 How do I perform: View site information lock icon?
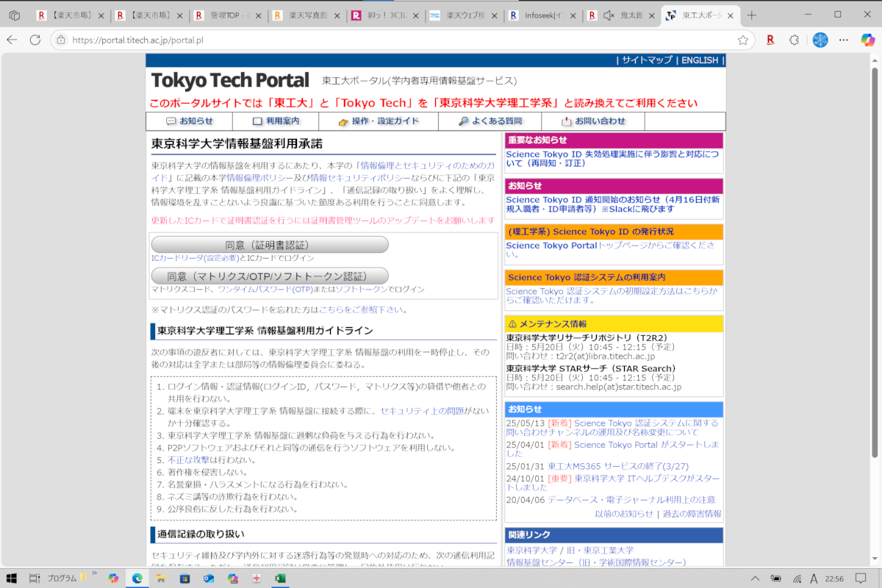pos(60,40)
